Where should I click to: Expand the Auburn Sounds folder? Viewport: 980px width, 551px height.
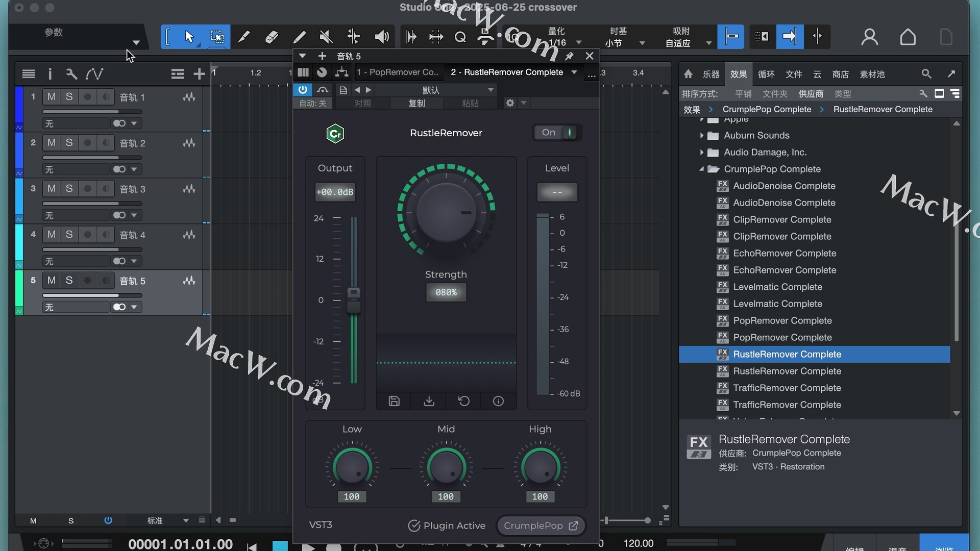[x=701, y=135]
